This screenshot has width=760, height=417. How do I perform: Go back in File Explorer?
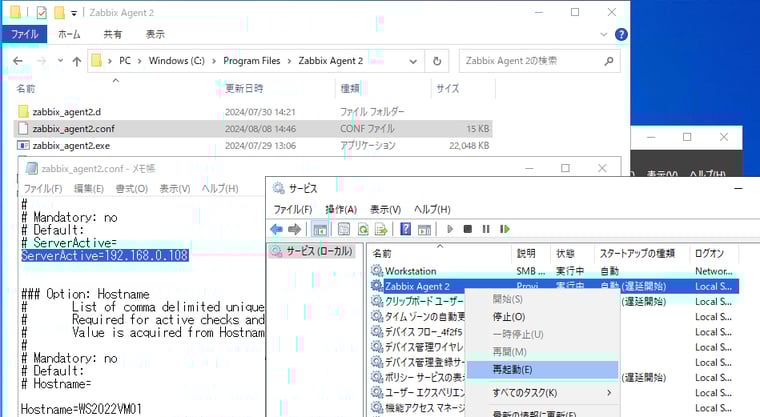click(18, 61)
